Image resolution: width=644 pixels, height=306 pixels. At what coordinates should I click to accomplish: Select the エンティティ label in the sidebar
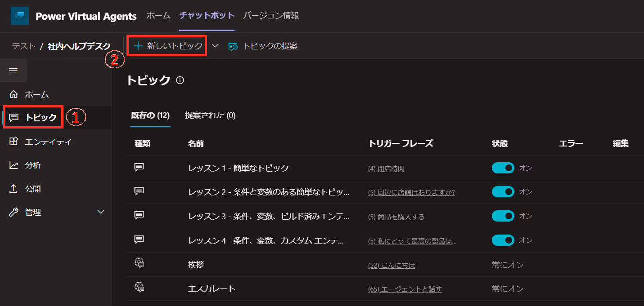click(48, 142)
